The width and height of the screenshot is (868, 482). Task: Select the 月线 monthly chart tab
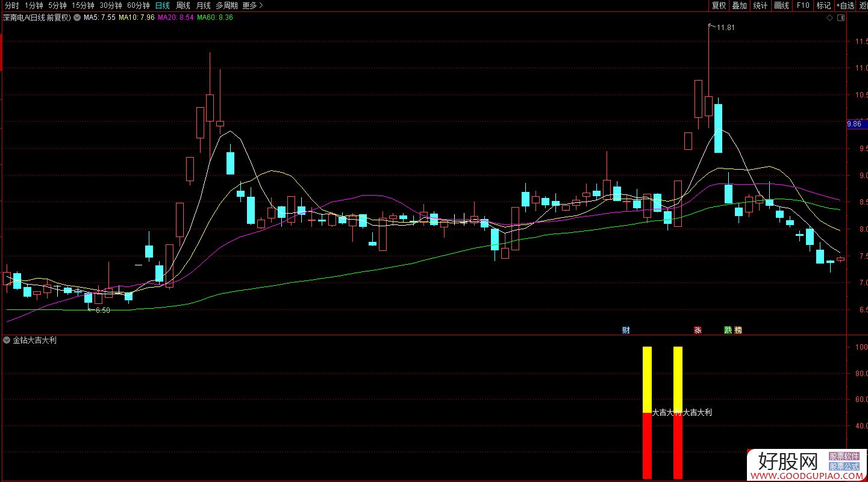click(204, 5)
